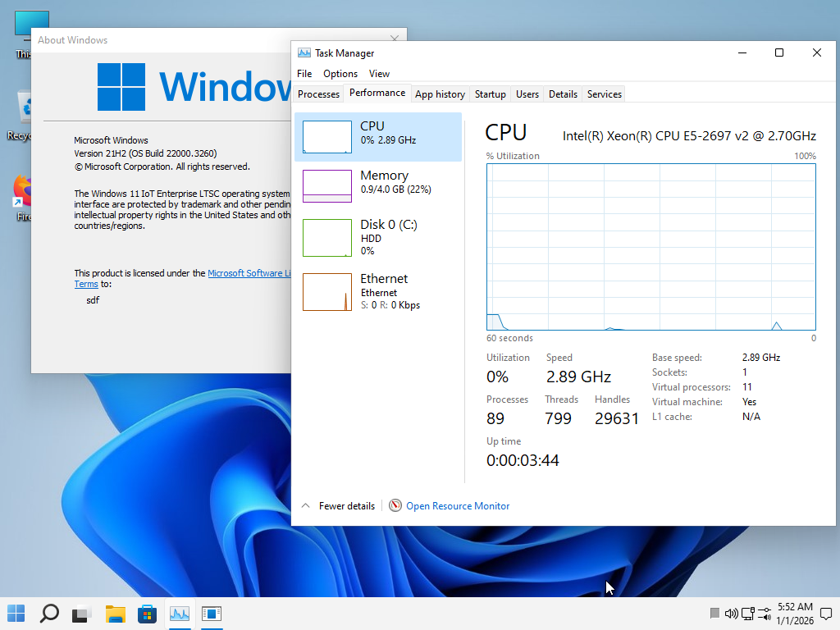Switch to the Users tab
840x630 pixels.
click(527, 94)
